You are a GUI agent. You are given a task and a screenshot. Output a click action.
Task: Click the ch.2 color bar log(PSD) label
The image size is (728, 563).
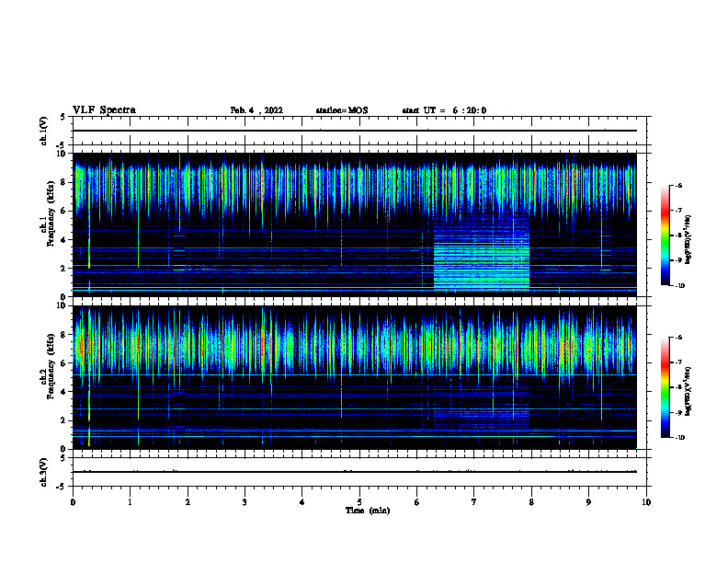click(x=688, y=391)
